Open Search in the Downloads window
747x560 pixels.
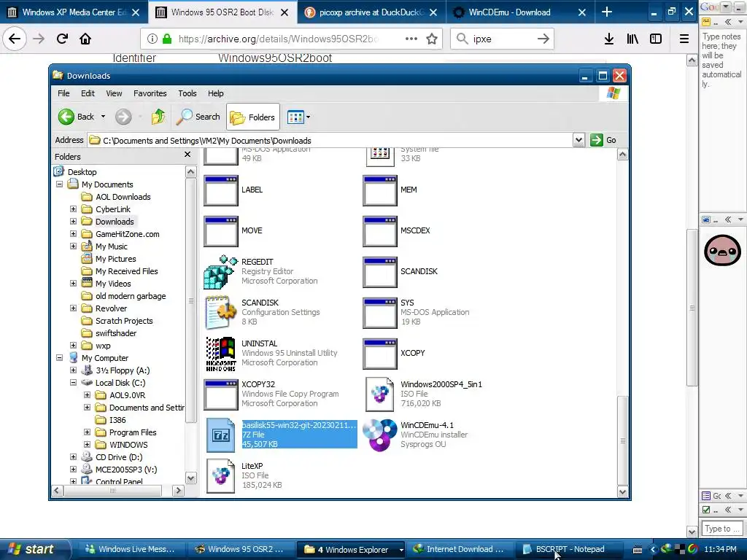(198, 117)
